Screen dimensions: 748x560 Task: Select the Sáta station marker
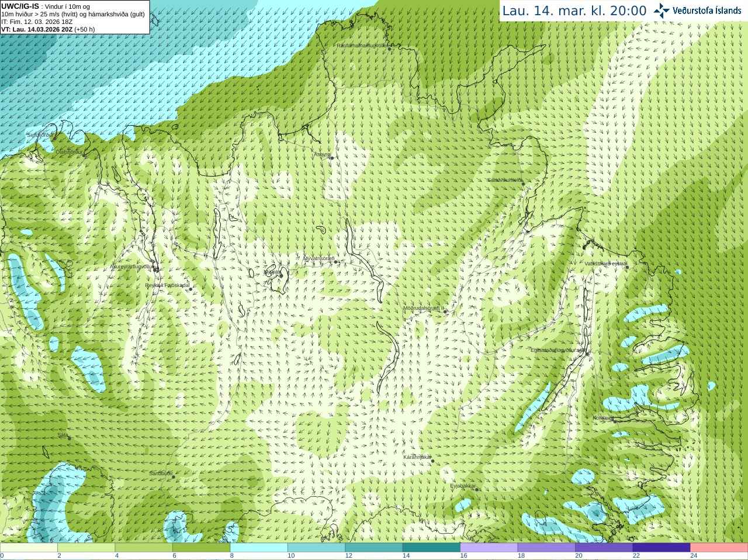coord(69,438)
